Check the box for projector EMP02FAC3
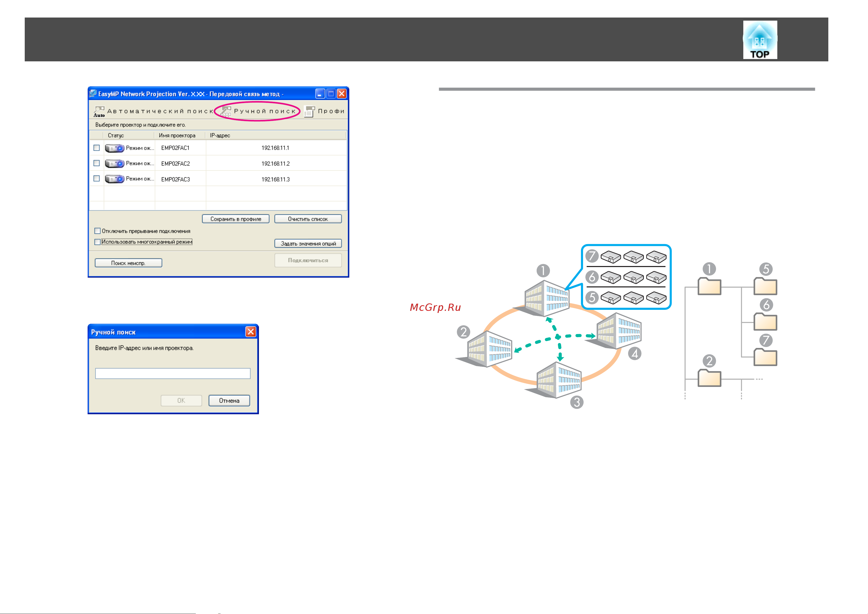Viewport: 868px width, 614px height. (x=96, y=178)
